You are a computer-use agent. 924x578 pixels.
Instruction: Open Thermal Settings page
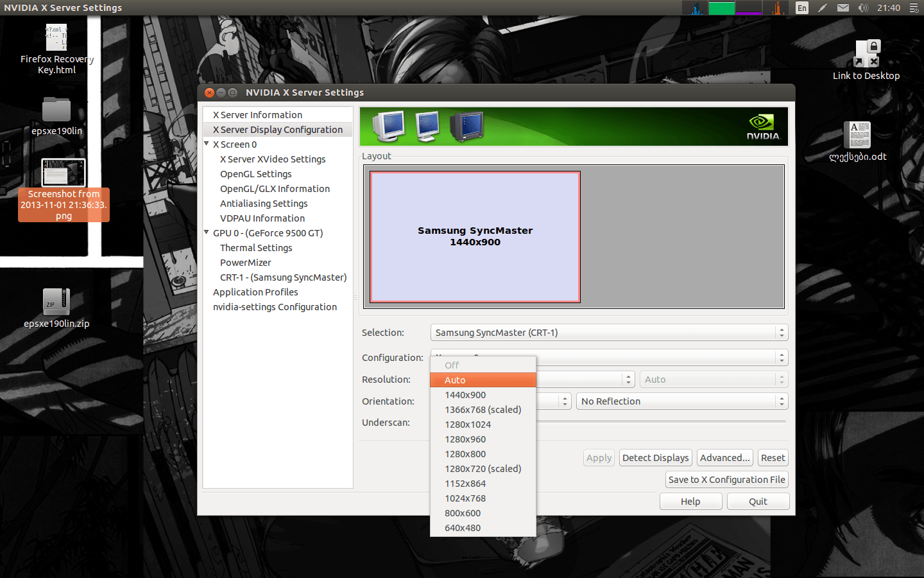[x=256, y=248]
